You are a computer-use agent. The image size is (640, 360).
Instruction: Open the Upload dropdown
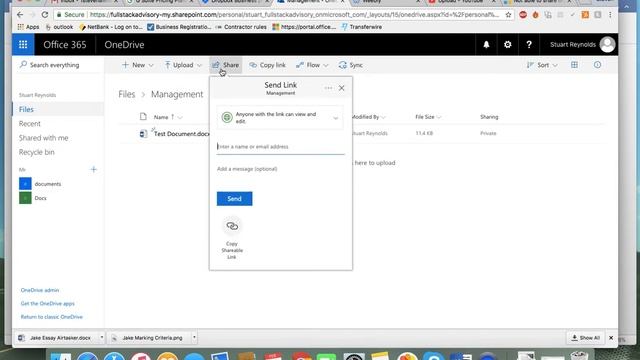coord(183,65)
